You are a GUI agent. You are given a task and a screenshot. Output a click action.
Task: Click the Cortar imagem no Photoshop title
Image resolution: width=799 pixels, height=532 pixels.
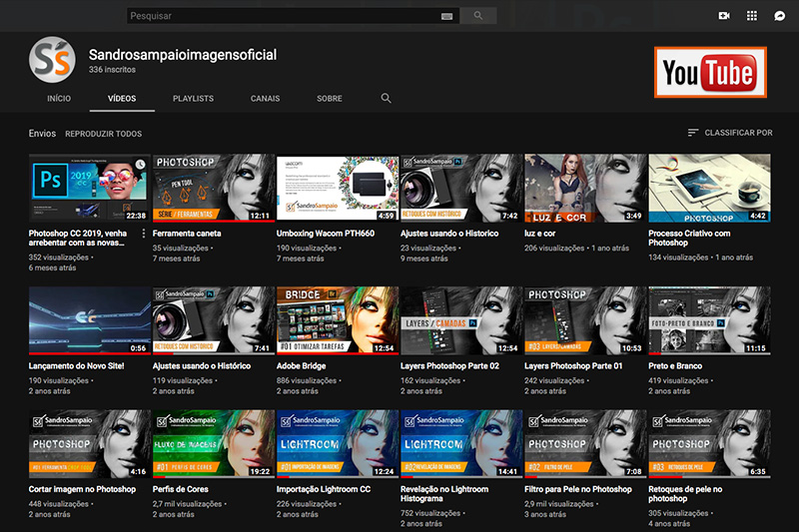(x=82, y=489)
